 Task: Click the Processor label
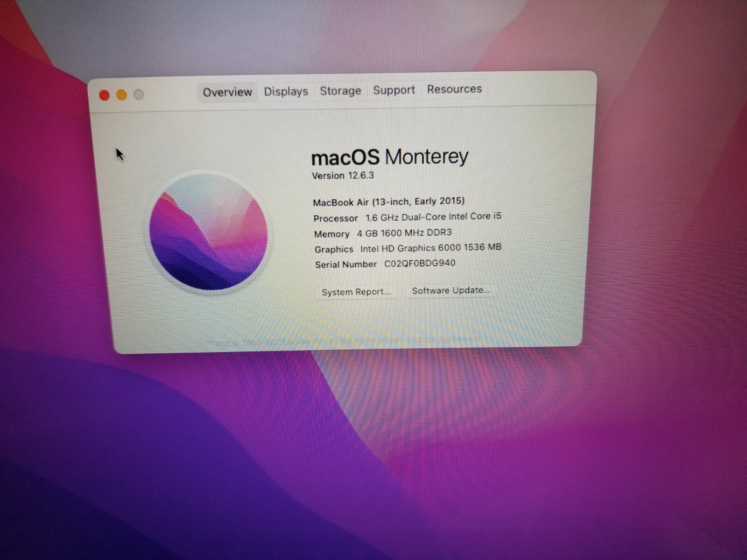tap(336, 218)
